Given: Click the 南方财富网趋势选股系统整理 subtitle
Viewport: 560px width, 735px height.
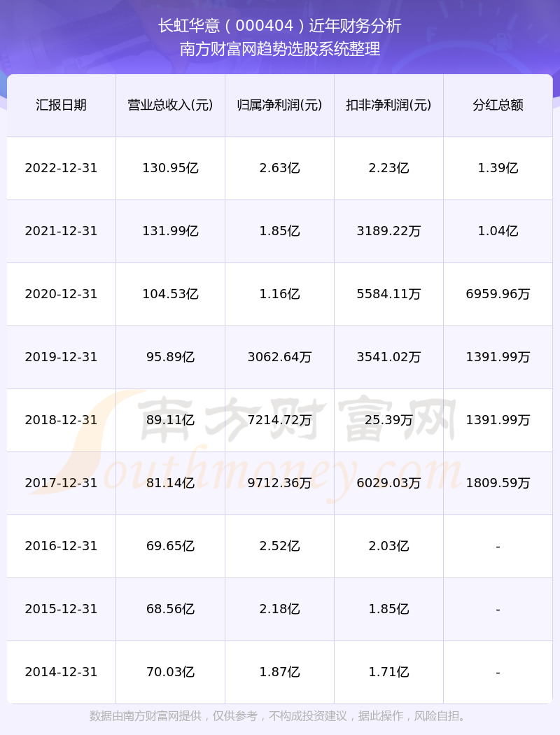Looking at the screenshot, I should [280, 49].
